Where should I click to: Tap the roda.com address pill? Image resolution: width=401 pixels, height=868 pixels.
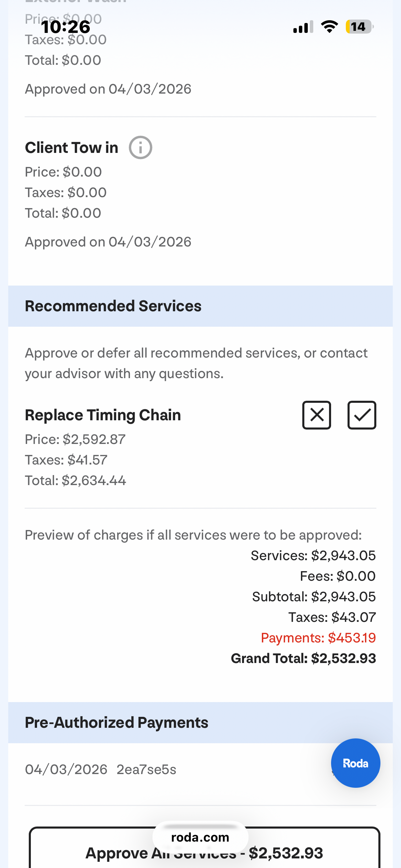(x=200, y=837)
